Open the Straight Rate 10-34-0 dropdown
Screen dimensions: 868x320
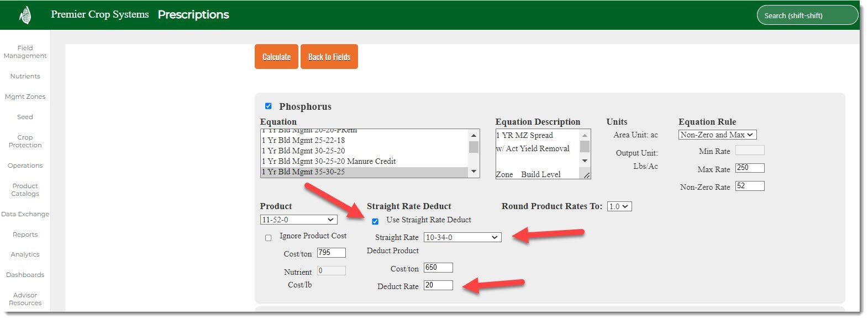pos(462,237)
